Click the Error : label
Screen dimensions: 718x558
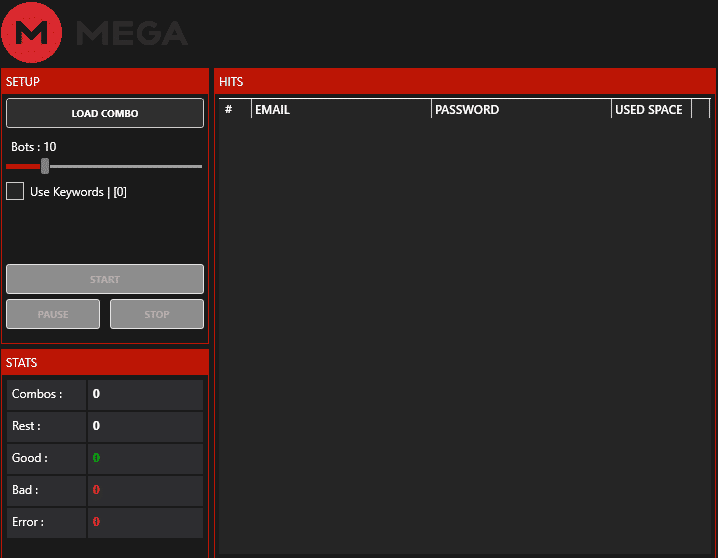tap(28, 522)
